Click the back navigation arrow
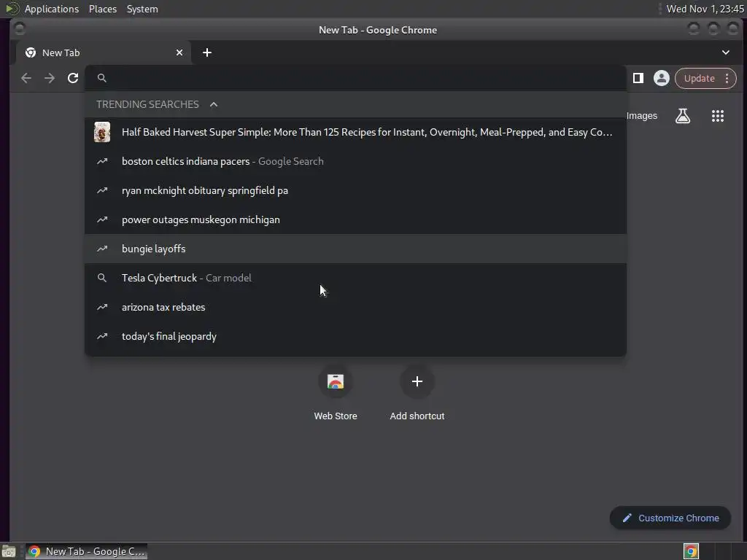The width and height of the screenshot is (747, 560). point(26,78)
